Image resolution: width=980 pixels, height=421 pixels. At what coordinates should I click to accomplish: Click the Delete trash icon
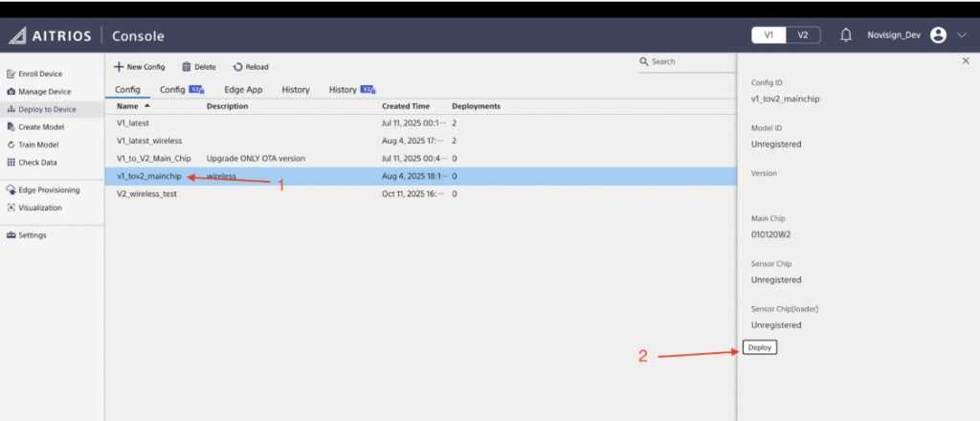[187, 67]
